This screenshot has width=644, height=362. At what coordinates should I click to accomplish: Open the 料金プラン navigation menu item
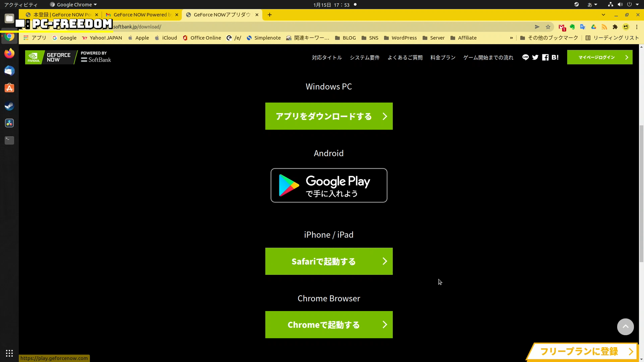443,57
